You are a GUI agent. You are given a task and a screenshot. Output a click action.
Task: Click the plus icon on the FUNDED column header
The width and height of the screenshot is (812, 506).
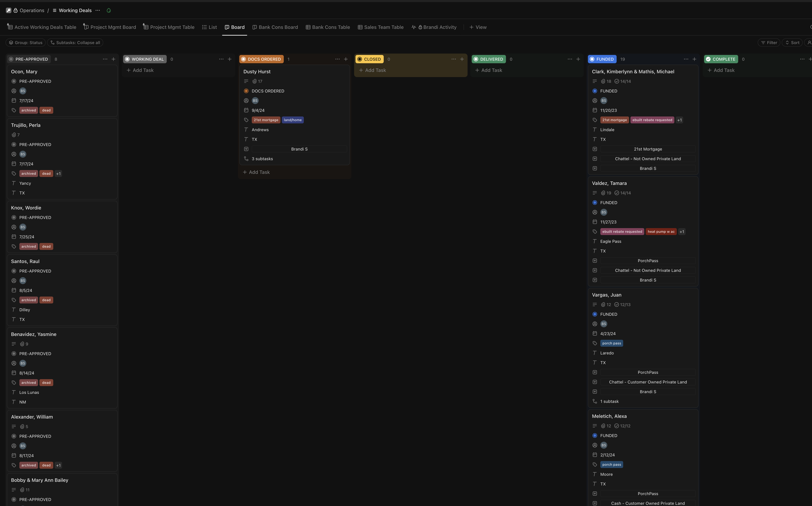[694, 59]
